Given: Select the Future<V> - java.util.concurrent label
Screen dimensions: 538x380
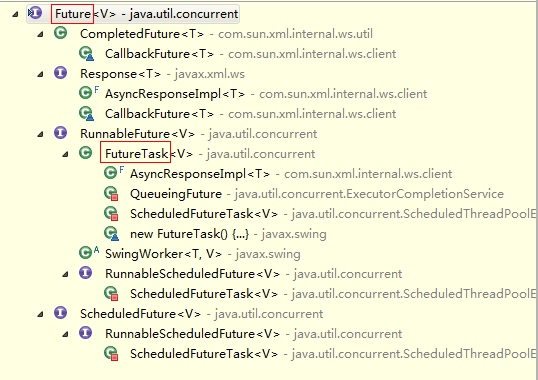Looking at the screenshot, I should pyautogui.click(x=147, y=14).
